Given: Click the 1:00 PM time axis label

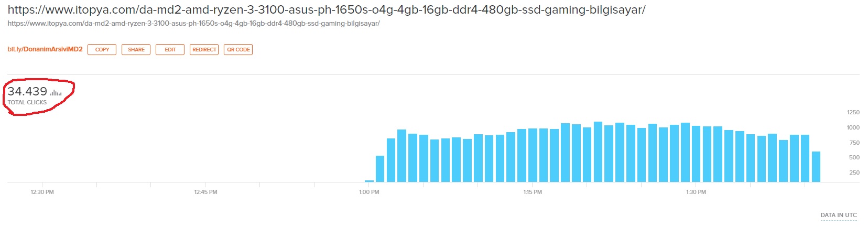Looking at the screenshot, I should tap(369, 192).
